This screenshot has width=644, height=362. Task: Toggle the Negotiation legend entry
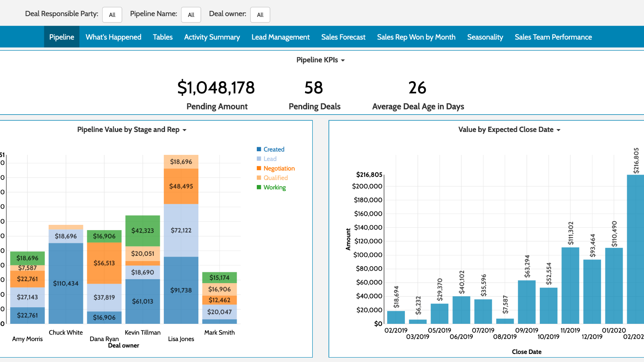[x=279, y=168]
